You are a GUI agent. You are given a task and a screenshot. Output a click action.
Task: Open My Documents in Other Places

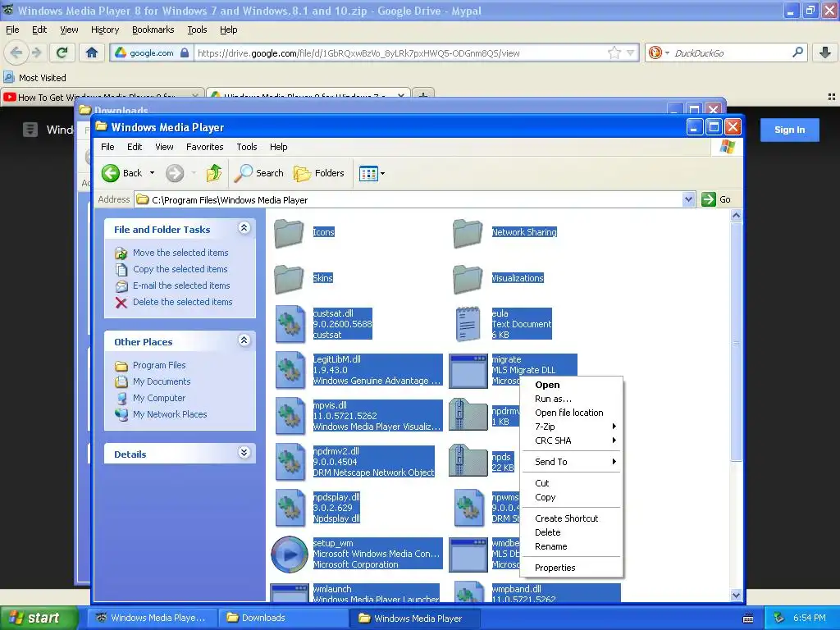(162, 381)
